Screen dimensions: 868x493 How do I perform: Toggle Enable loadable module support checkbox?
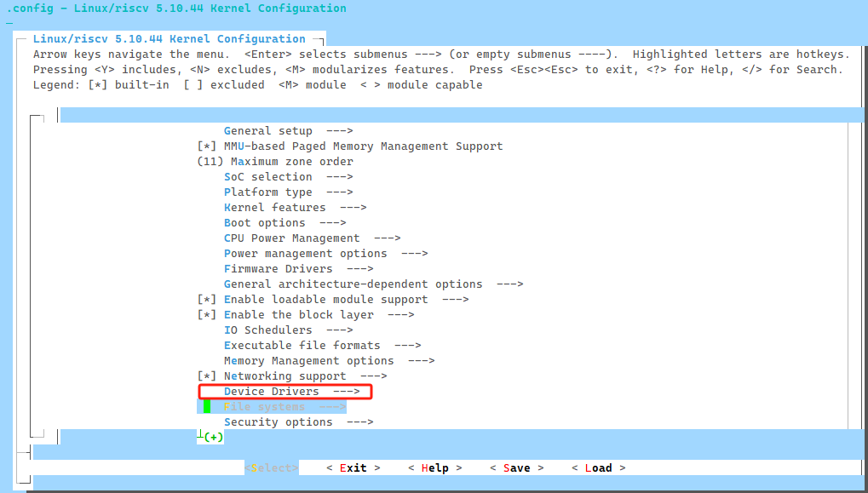(207, 300)
